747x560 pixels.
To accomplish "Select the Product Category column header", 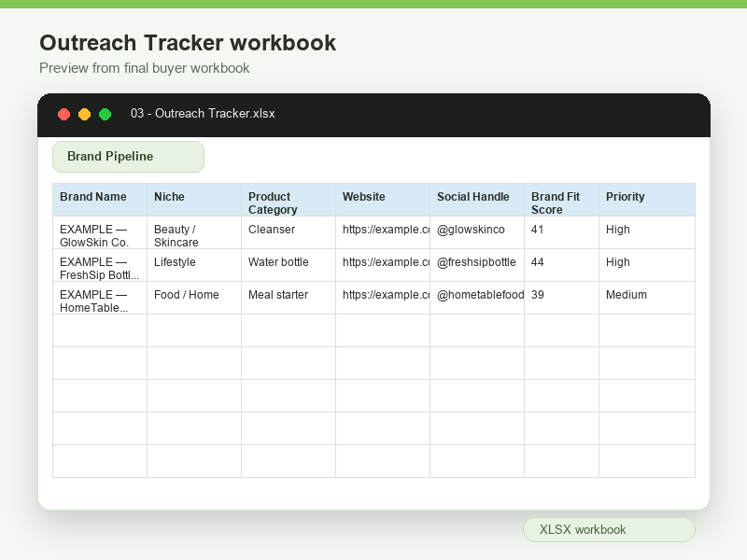I will coord(289,200).
